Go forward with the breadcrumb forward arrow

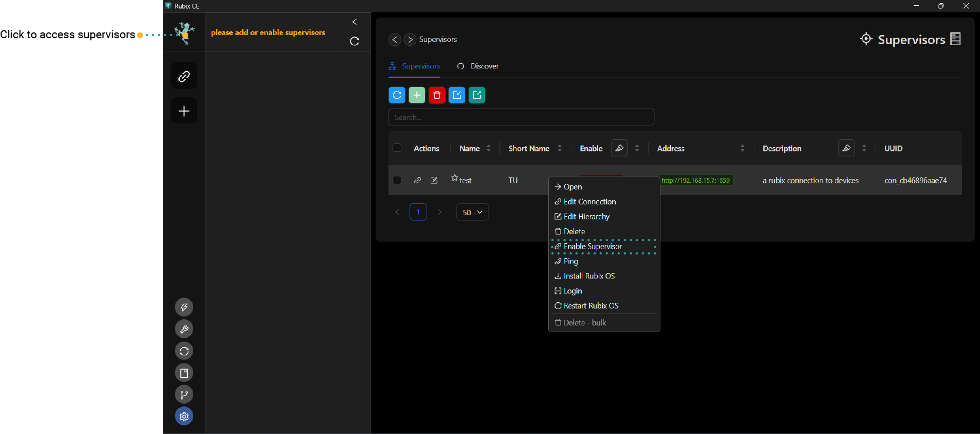pyautogui.click(x=410, y=39)
